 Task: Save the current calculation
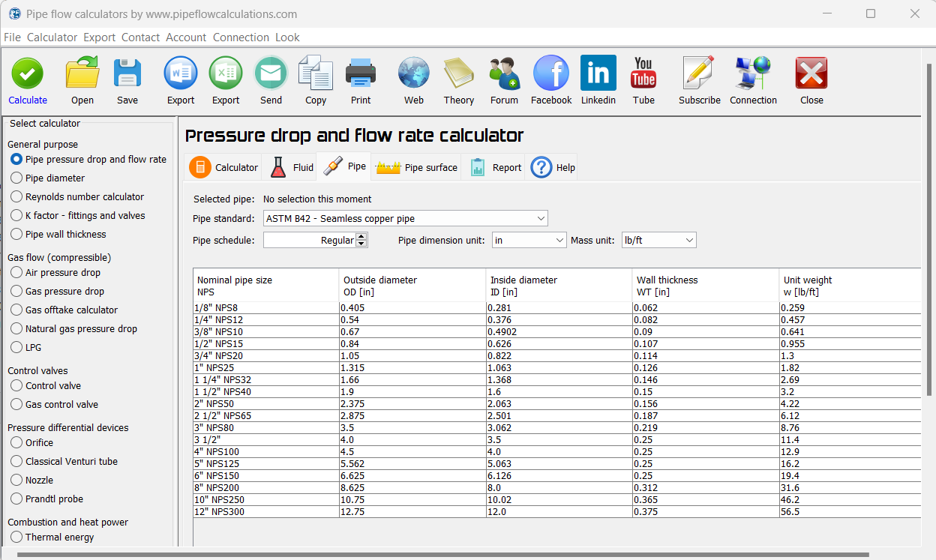pos(127,80)
